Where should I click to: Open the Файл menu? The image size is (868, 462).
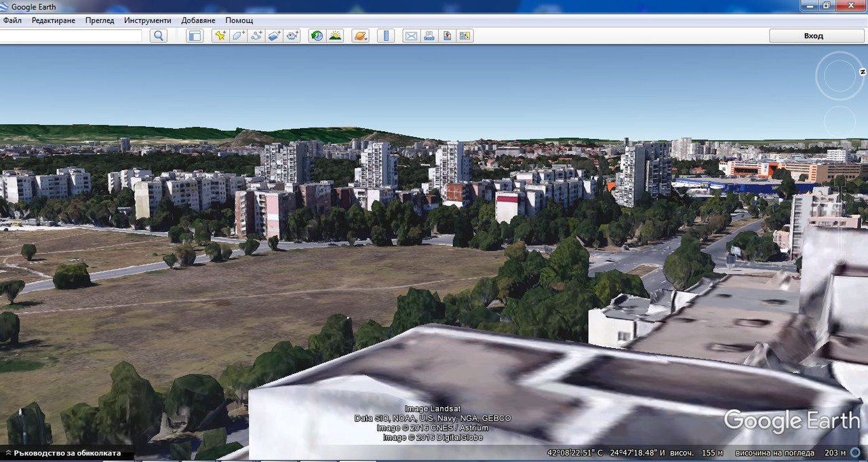(x=12, y=20)
